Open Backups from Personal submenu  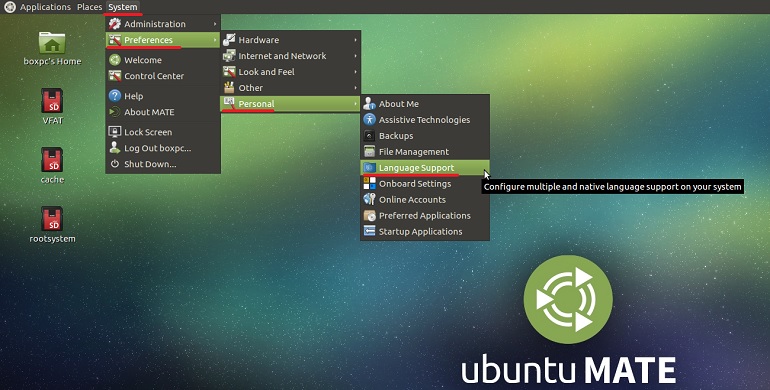[425, 136]
